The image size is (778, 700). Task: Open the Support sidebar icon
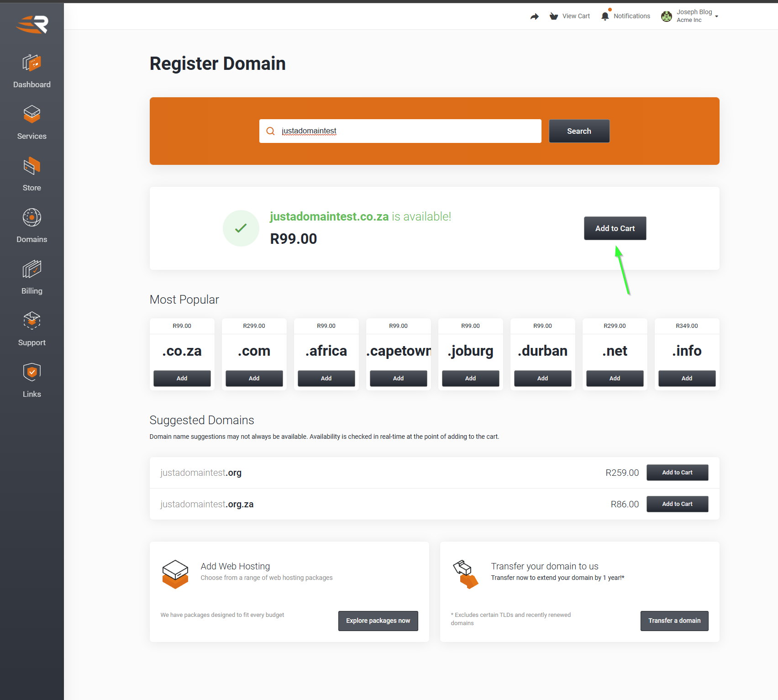tap(32, 321)
